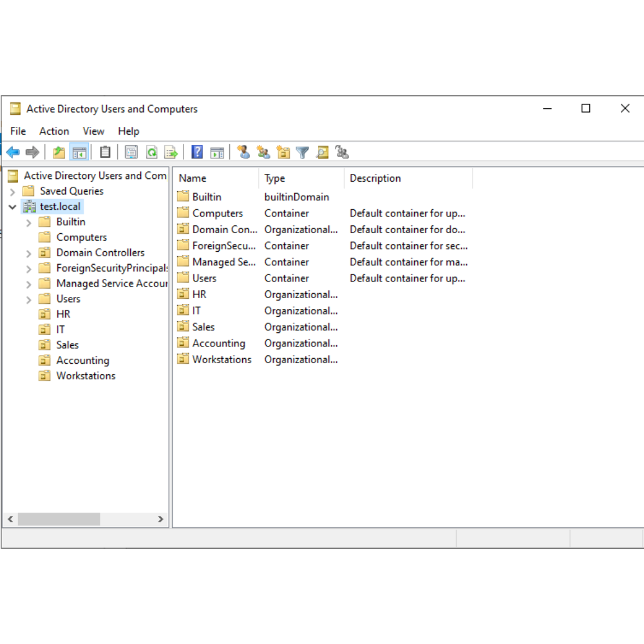Sort list by the Type column header
Viewport: 644px width, 644px height.
(x=301, y=178)
